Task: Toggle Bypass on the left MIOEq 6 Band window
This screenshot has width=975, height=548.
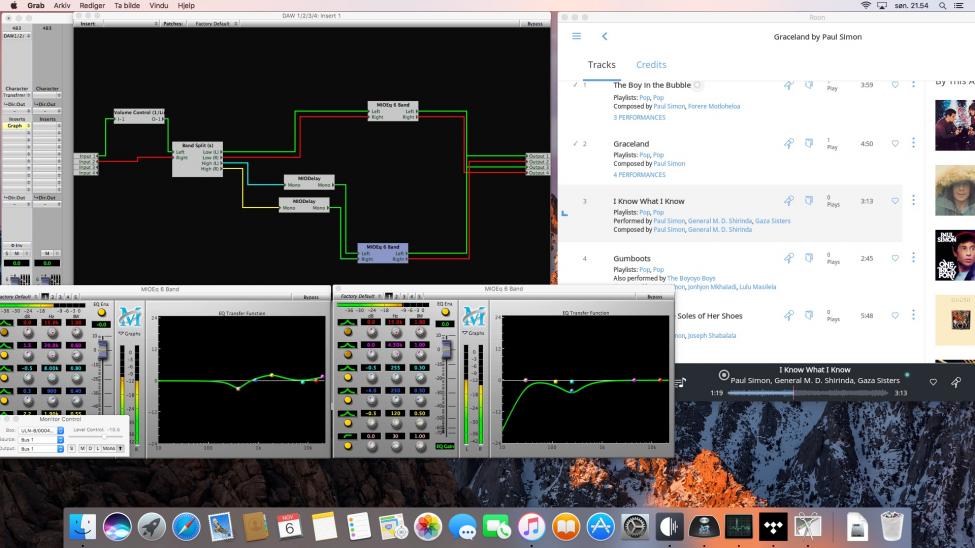Action: point(311,297)
